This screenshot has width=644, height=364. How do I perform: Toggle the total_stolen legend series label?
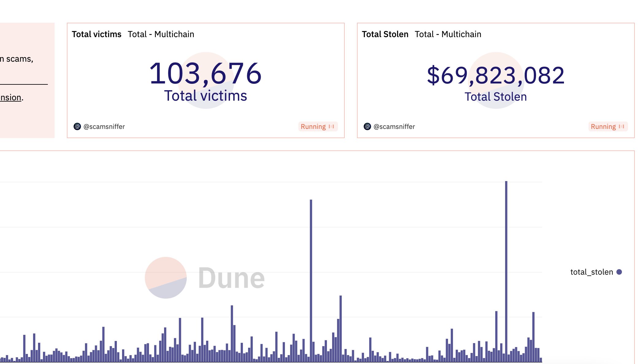click(x=591, y=272)
